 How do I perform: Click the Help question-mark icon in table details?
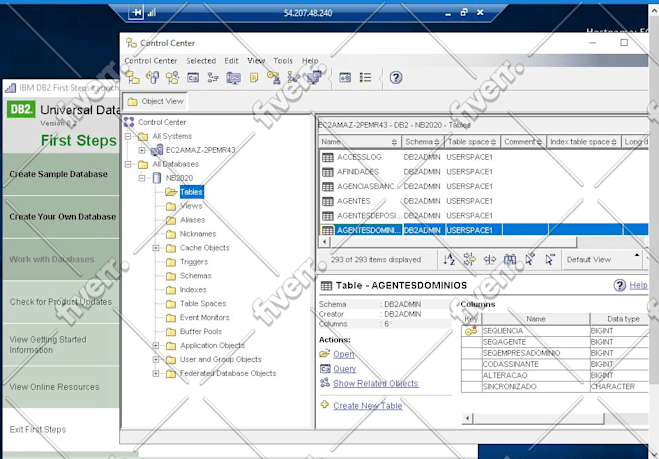point(619,285)
